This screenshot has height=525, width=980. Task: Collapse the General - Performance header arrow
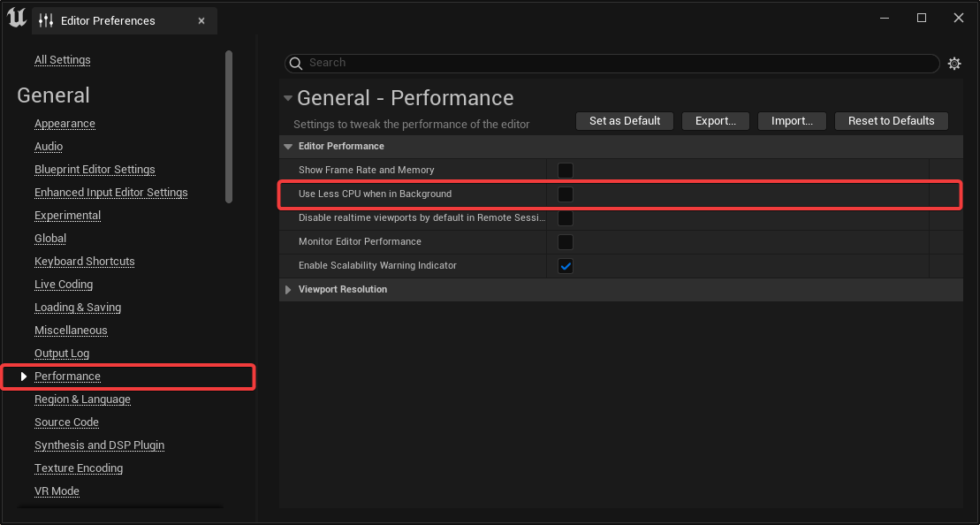click(287, 98)
